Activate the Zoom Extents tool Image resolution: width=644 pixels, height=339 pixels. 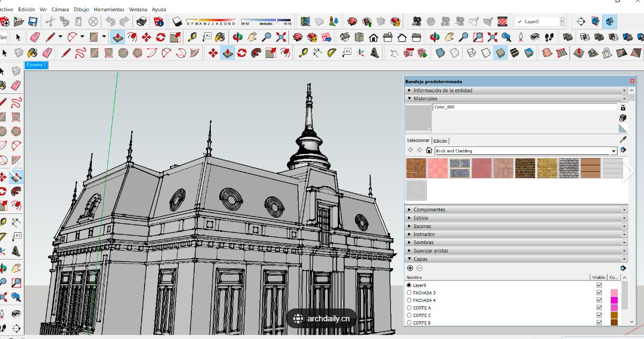(x=281, y=37)
